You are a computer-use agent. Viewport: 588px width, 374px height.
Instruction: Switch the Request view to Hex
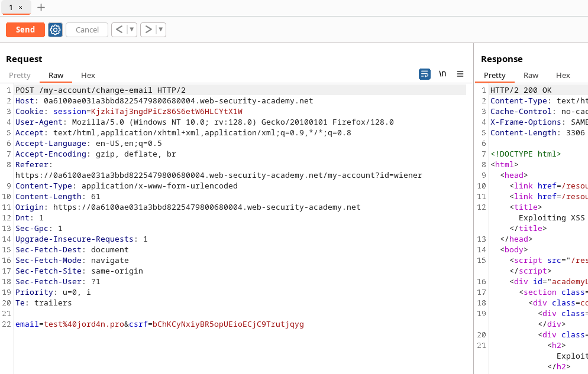[x=88, y=75]
